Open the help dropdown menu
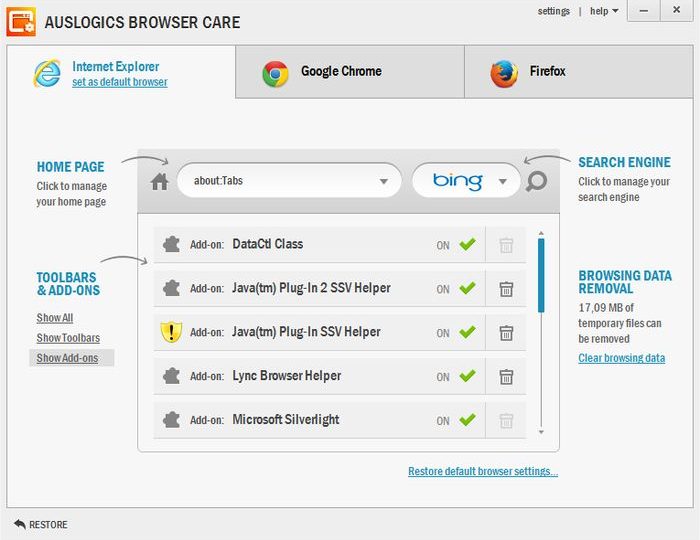Image resolution: width=700 pixels, height=540 pixels. click(x=604, y=11)
